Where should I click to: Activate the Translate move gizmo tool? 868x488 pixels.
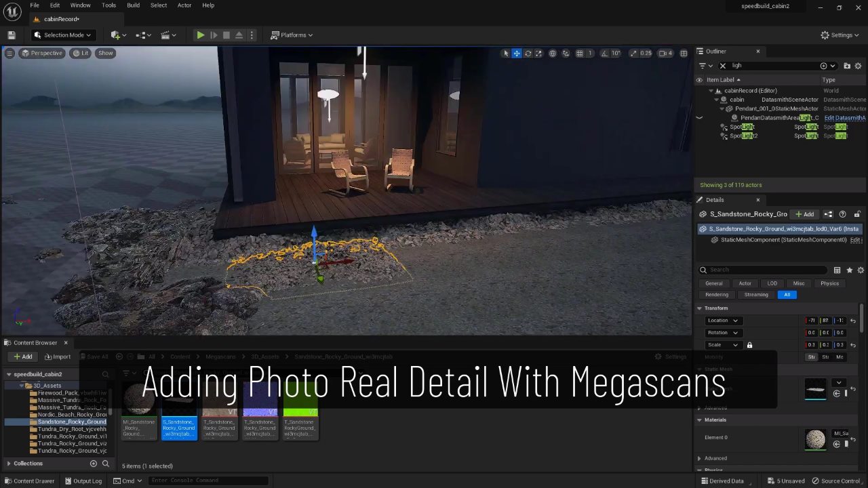coord(517,54)
